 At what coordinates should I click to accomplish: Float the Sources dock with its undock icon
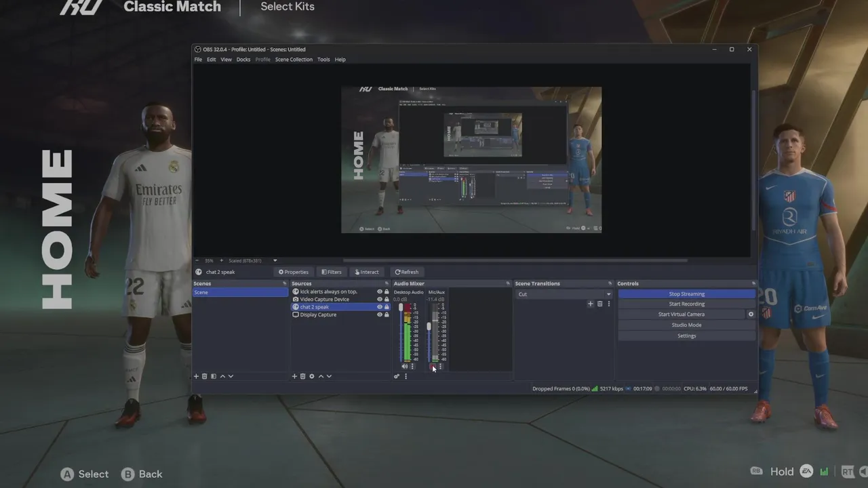[x=387, y=284]
